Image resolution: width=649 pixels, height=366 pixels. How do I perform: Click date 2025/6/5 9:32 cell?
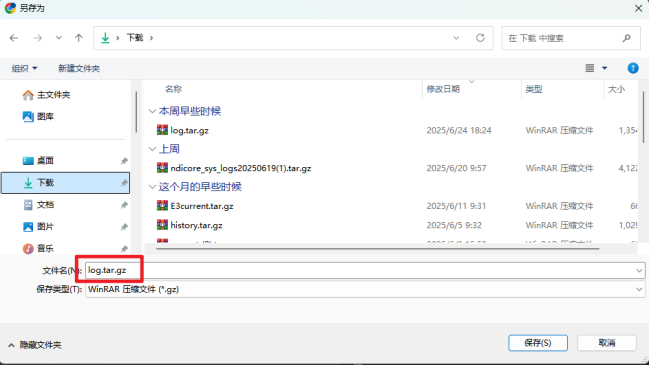point(454,225)
